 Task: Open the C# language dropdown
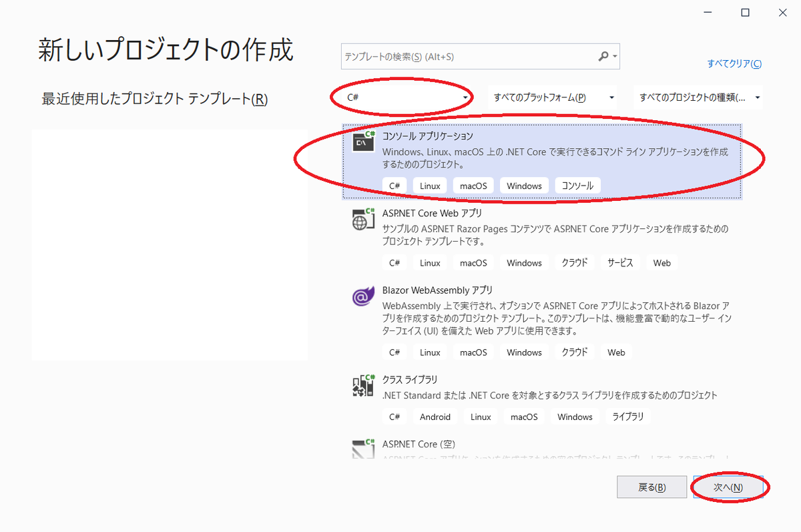[x=400, y=97]
